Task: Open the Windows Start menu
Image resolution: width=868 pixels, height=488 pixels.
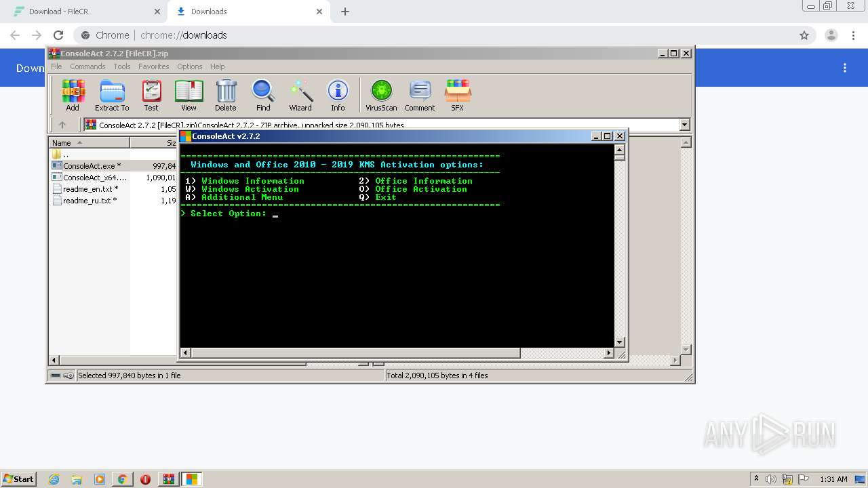Action: (x=18, y=479)
